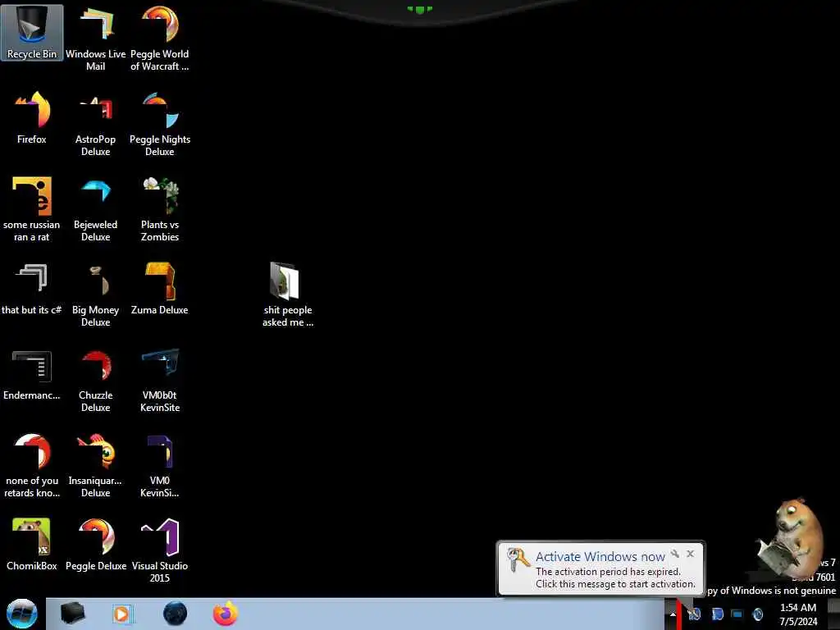This screenshot has width=840, height=630.
Task: Open the dark globe taskbar icon
Action: pos(175,614)
